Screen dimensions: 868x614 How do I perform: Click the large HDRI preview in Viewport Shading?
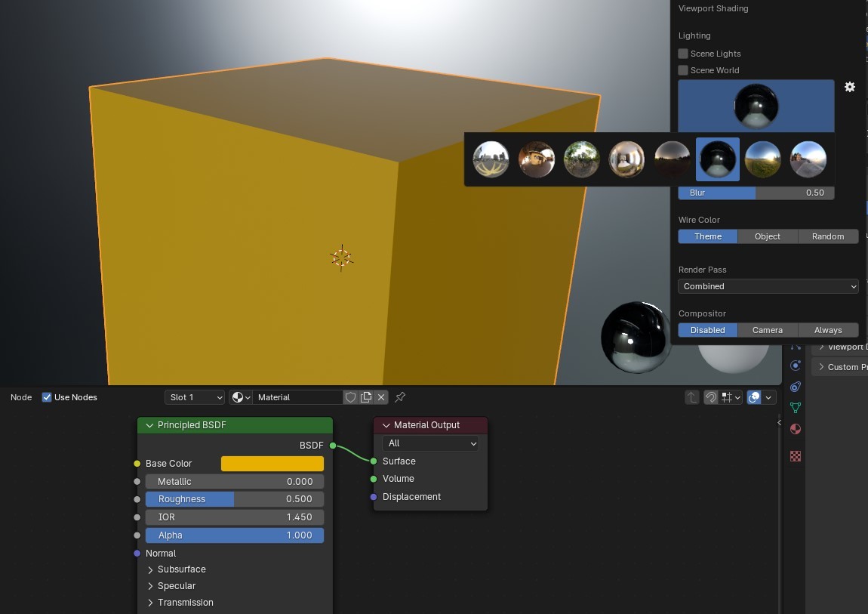[756, 106]
